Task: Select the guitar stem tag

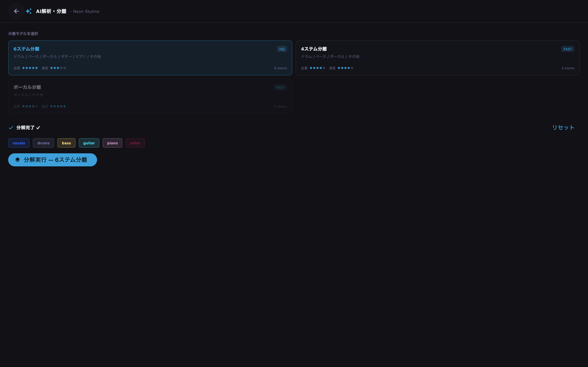Action: pos(89,143)
